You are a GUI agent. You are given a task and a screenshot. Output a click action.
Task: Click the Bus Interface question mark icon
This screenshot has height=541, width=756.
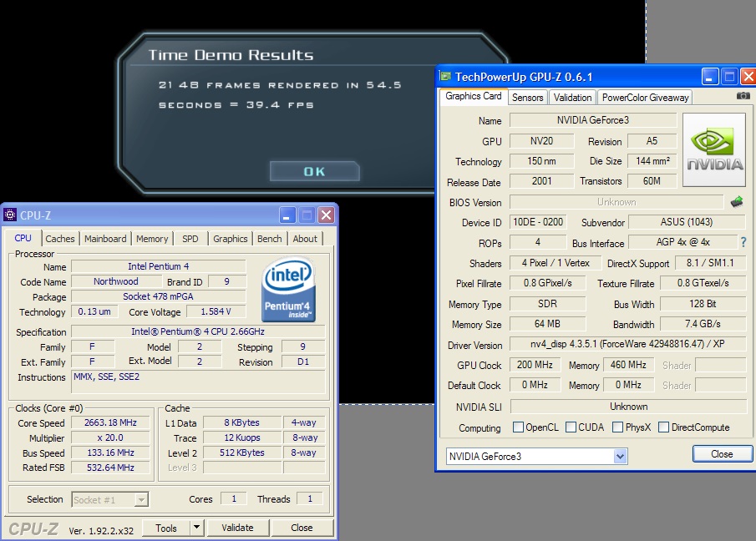click(743, 243)
